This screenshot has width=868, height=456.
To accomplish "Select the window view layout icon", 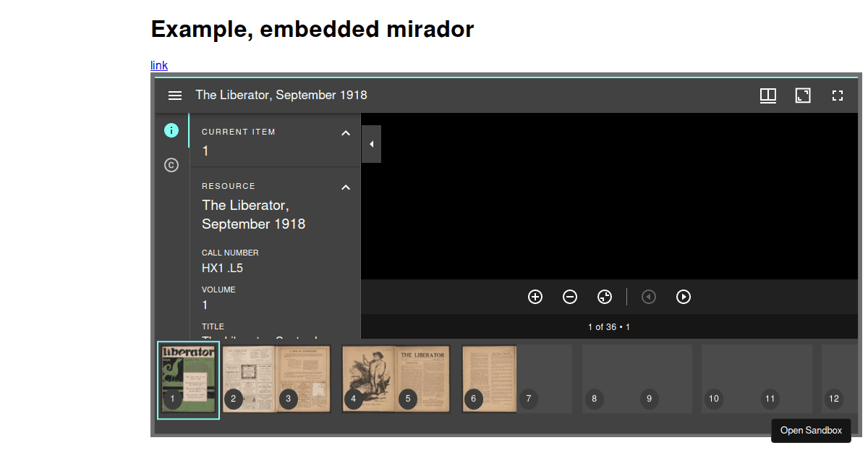I will click(768, 95).
